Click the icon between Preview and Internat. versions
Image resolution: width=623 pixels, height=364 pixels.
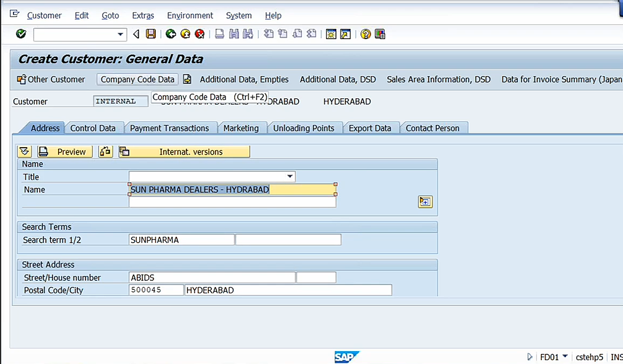click(x=105, y=151)
